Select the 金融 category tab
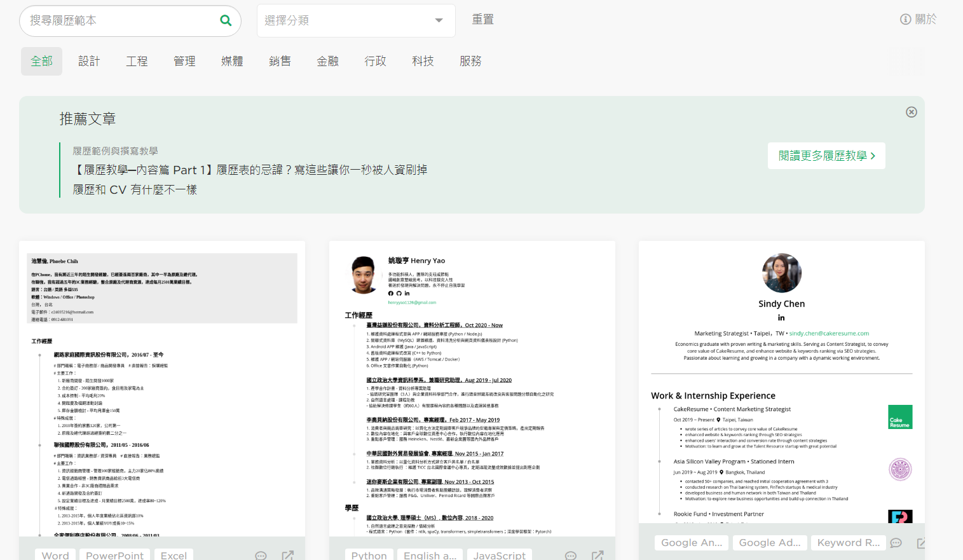Viewport: 963px width, 560px height. click(327, 61)
